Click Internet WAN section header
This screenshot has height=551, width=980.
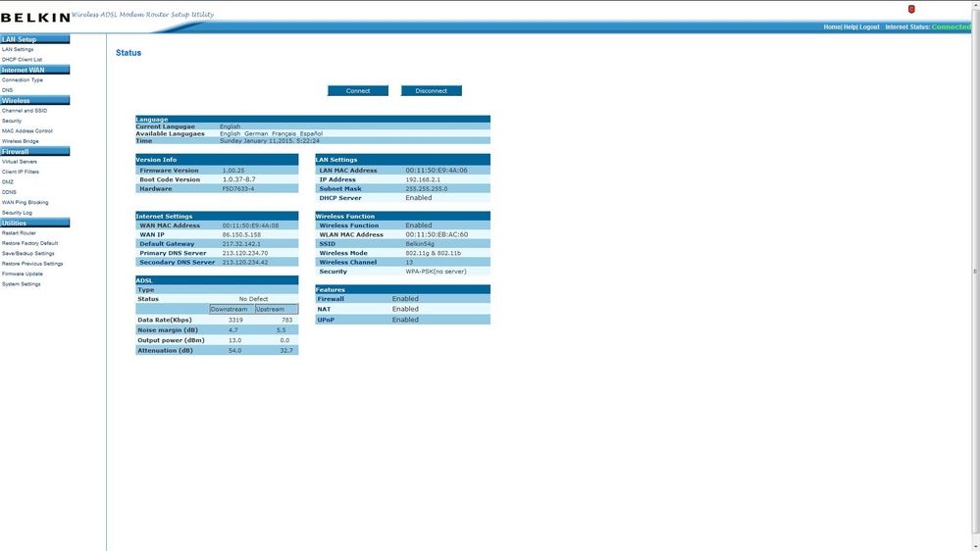tap(35, 70)
